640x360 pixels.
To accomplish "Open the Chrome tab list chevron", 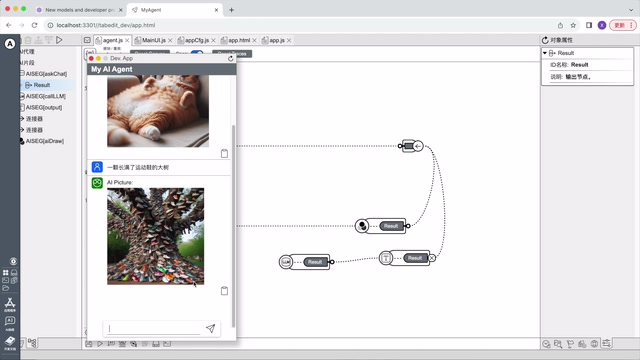I will point(631,10).
